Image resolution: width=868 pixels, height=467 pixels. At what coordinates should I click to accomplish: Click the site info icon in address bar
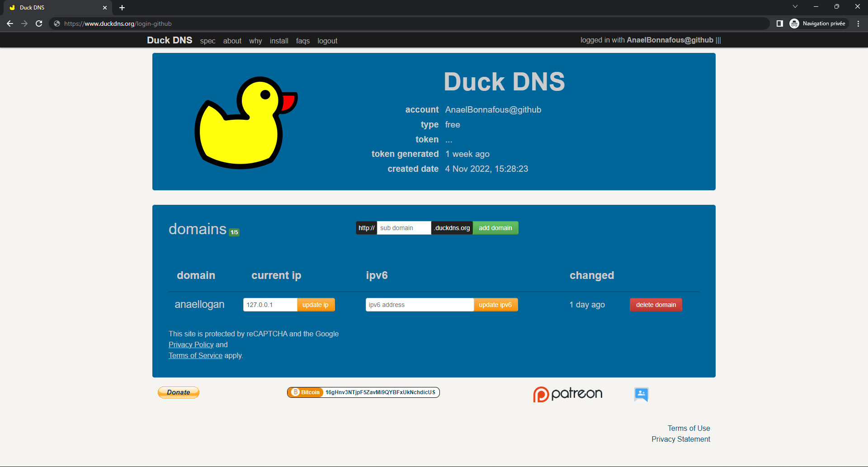pos(57,24)
